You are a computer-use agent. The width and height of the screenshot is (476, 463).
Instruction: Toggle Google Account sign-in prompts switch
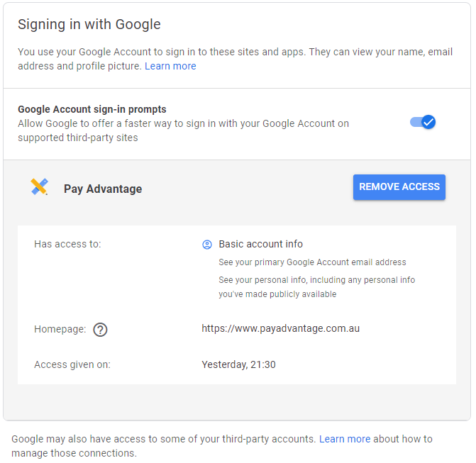tap(423, 122)
